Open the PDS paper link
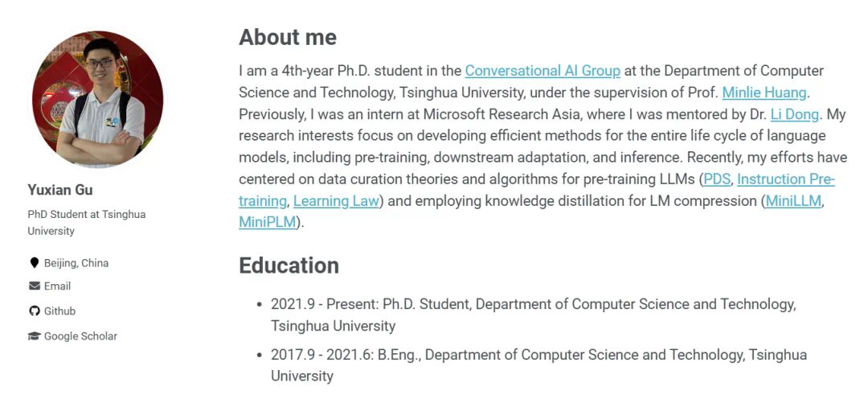 717,179
